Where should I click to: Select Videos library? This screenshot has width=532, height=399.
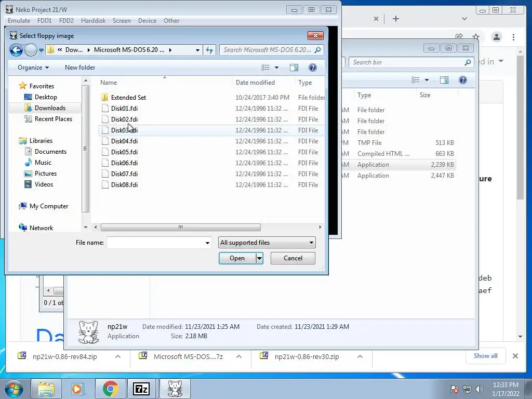(x=44, y=184)
